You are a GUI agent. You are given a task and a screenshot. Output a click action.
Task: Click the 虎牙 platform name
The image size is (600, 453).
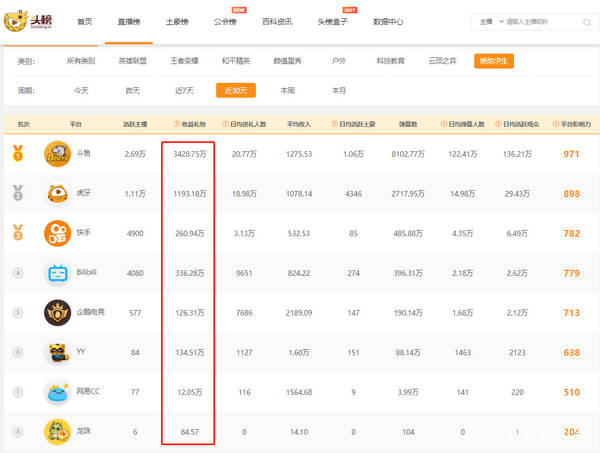83,193
